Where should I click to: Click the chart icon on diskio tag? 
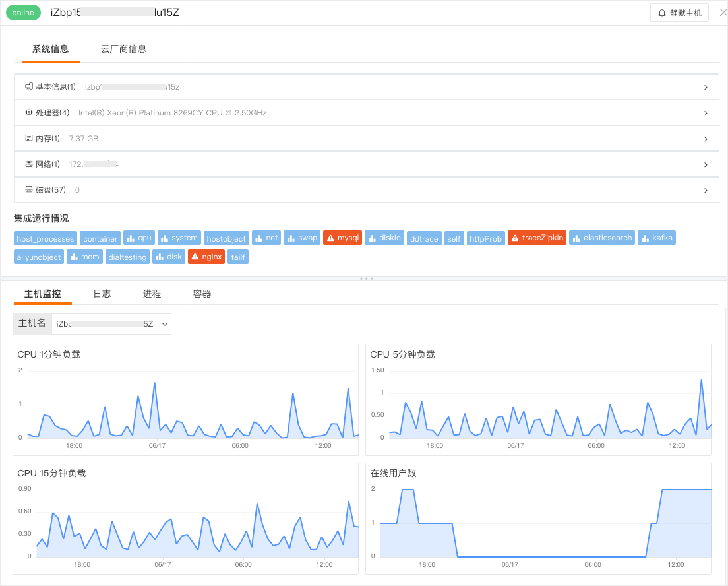372,238
